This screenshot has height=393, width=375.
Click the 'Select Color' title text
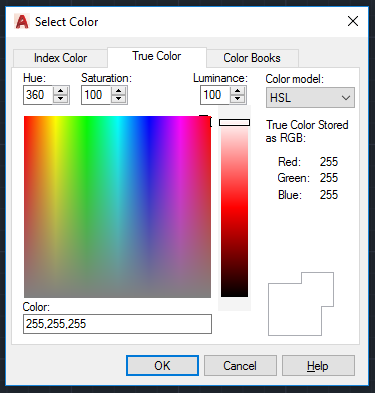point(66,22)
